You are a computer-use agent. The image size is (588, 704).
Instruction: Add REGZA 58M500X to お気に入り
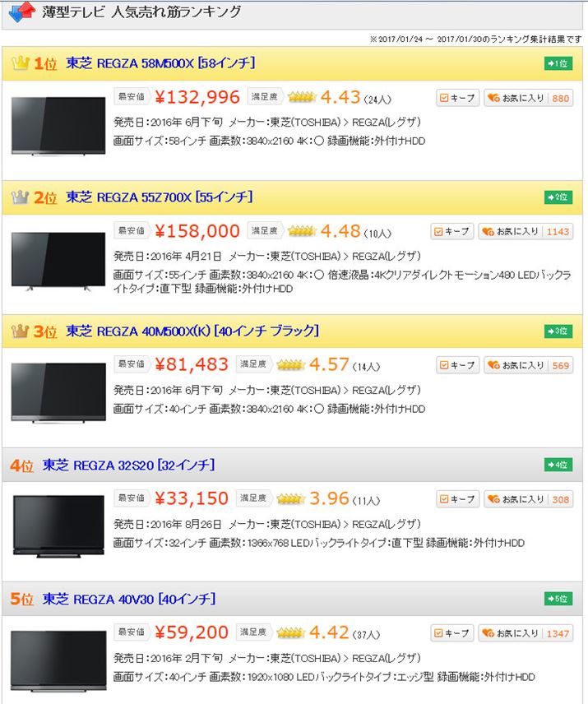pos(528,98)
